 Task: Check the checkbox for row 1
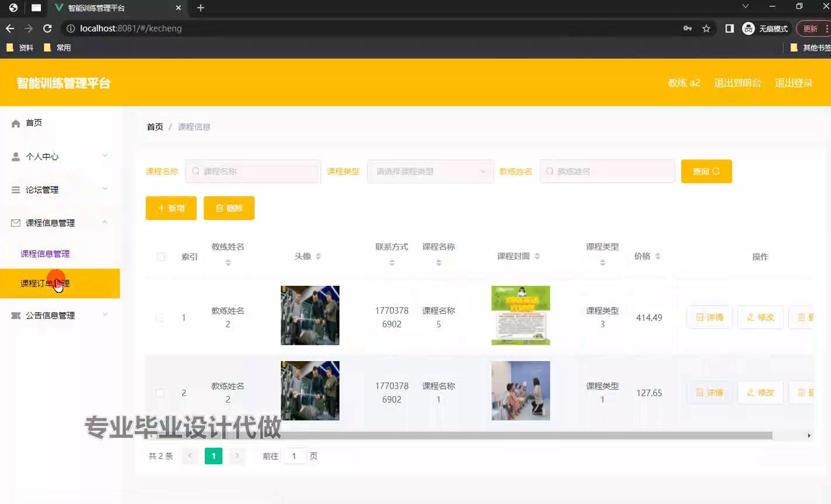coord(160,318)
